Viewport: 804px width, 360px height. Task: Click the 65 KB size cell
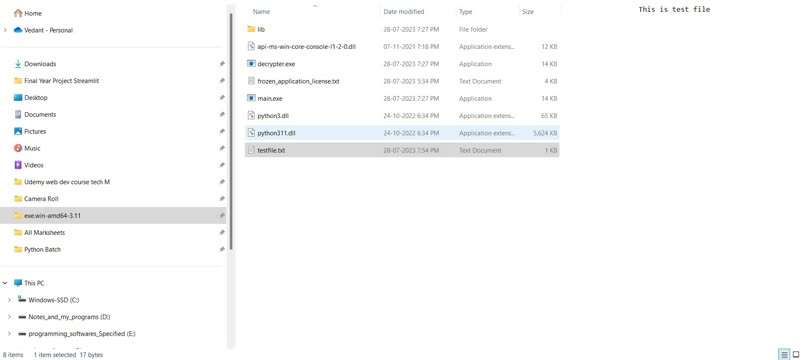(x=549, y=116)
